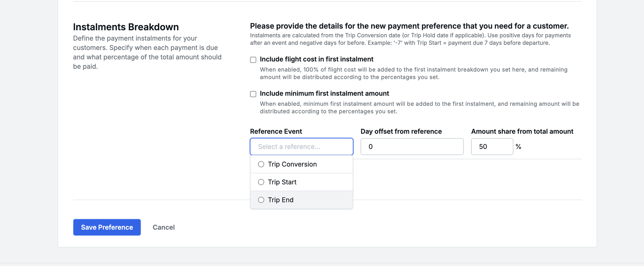The width and height of the screenshot is (644, 266).
Task: Enable Include flight cost in first instalment checkbox
Action: (253, 60)
